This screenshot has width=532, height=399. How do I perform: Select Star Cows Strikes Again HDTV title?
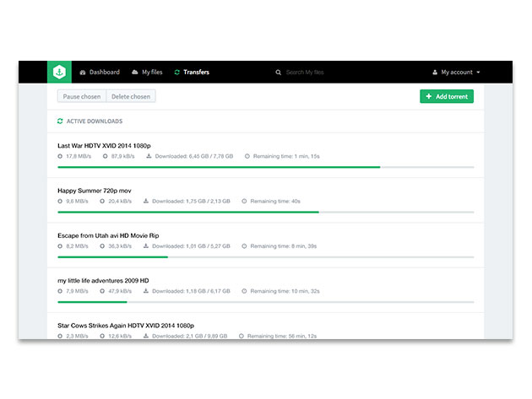coord(126,326)
